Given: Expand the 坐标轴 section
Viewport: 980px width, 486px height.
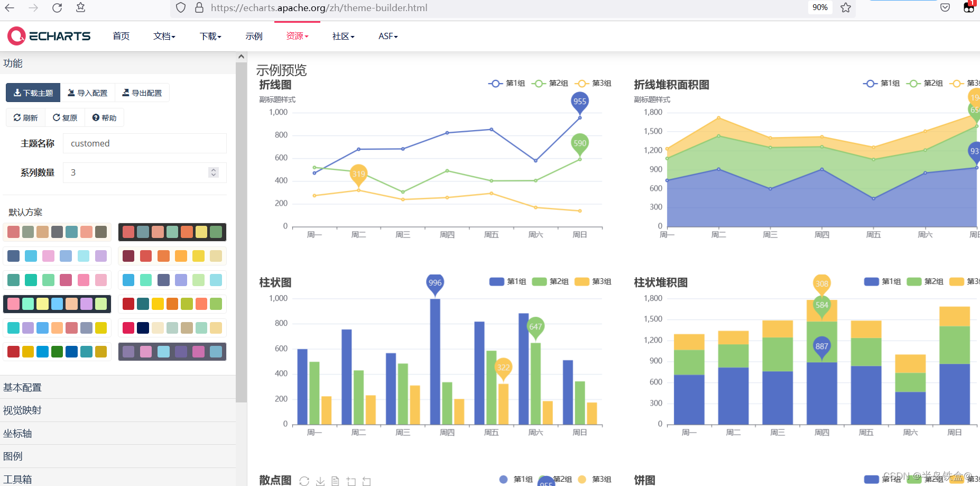Looking at the screenshot, I should (118, 434).
